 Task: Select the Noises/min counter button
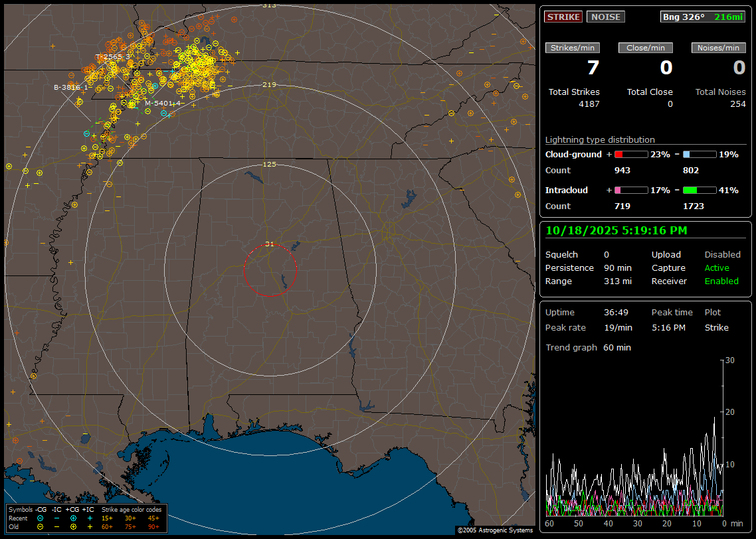718,48
